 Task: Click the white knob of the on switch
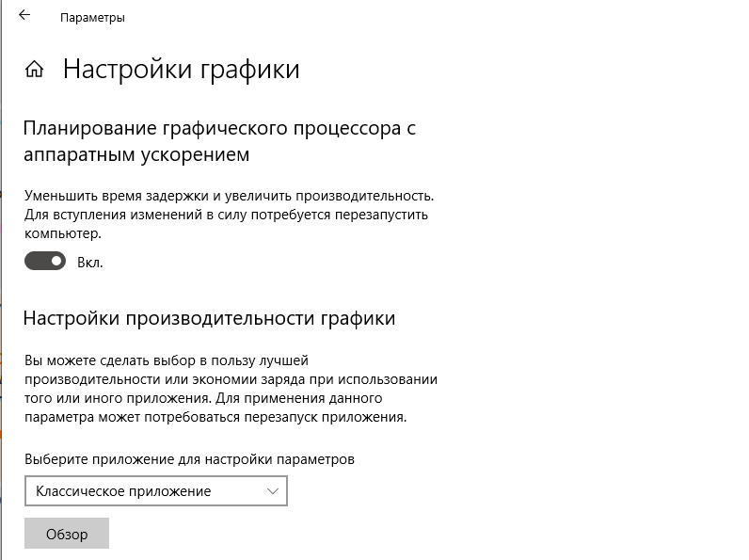(56, 261)
